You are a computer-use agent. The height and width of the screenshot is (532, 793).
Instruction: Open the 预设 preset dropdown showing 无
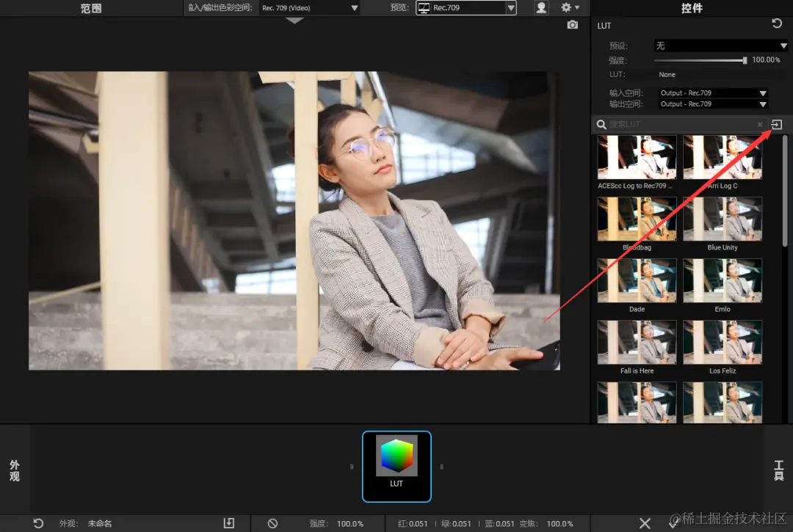click(721, 46)
